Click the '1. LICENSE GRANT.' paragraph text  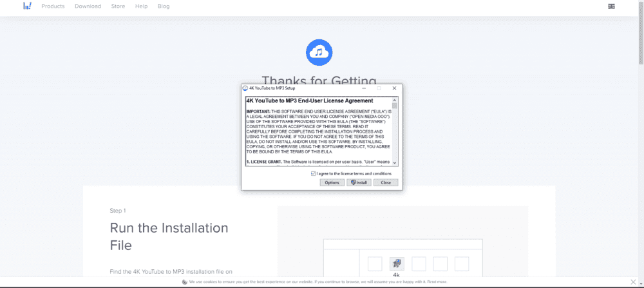pos(318,162)
